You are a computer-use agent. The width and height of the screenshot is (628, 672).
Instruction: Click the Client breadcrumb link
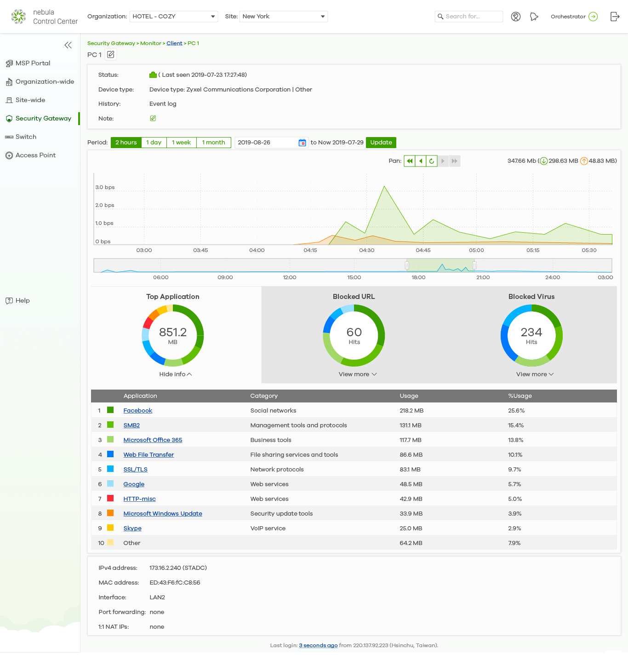174,43
